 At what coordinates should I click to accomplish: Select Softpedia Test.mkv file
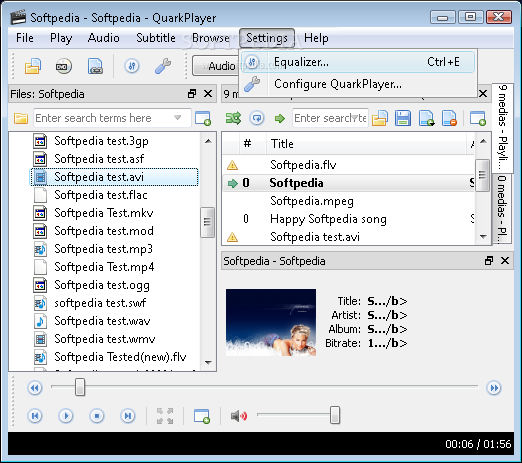[x=104, y=213]
